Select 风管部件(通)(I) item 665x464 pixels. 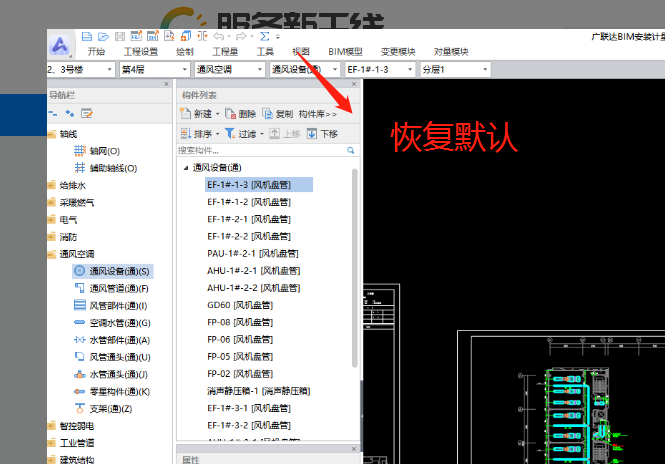pos(111,305)
